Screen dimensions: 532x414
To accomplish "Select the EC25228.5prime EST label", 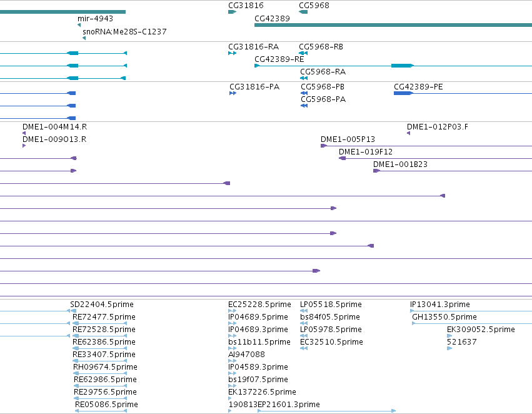I will pyautogui.click(x=259, y=305).
